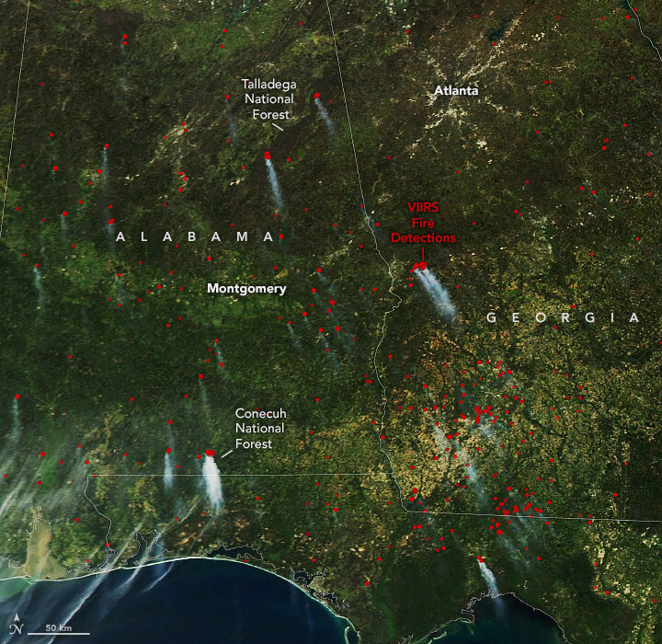Select the large fire dot below Talladega label
The width and height of the screenshot is (662, 644).
pos(268,155)
